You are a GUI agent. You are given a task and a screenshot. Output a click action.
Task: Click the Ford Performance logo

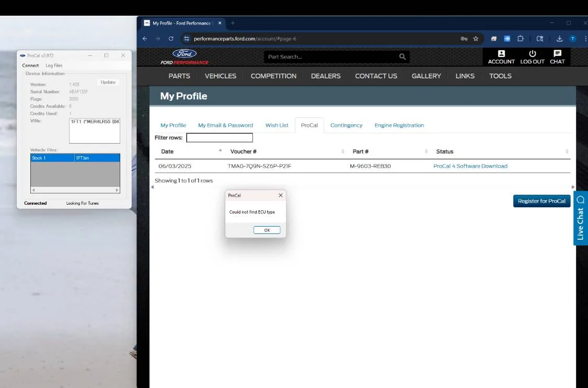click(184, 57)
